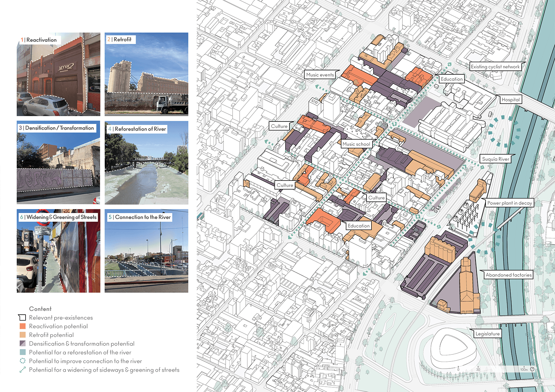Click the '1 | Reactivation' caption

(x=39, y=40)
